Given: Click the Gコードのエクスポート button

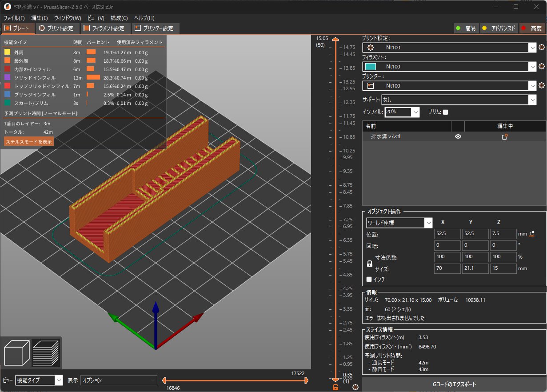Looking at the screenshot, I should 454,384.
